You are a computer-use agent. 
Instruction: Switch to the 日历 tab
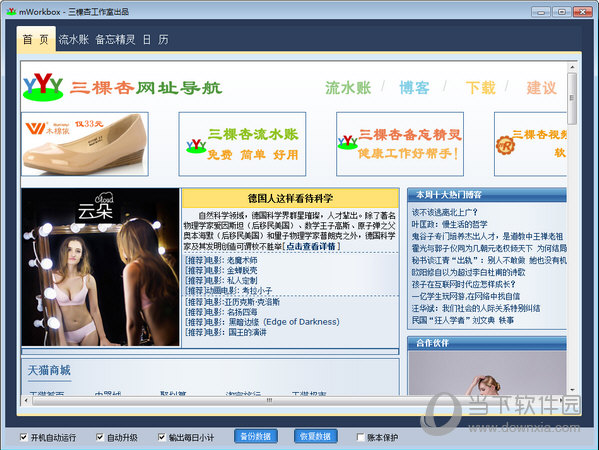[155, 39]
